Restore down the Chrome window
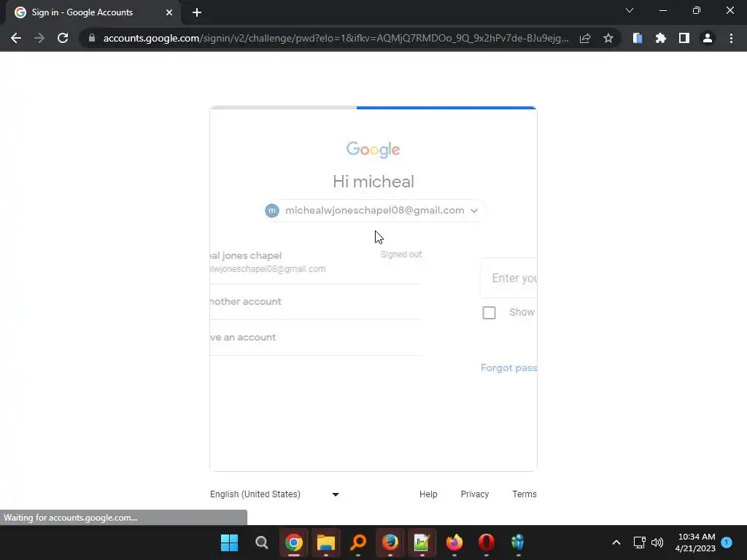 (697, 10)
